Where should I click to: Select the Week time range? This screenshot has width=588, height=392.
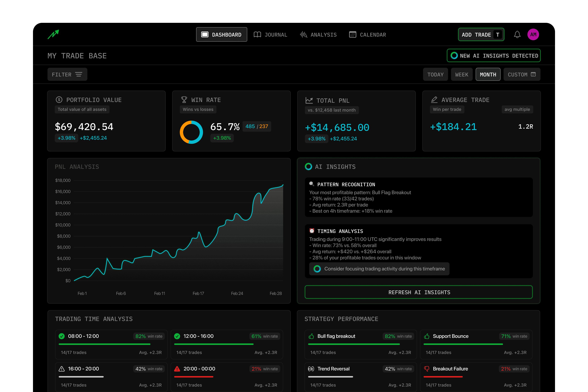pyautogui.click(x=461, y=74)
